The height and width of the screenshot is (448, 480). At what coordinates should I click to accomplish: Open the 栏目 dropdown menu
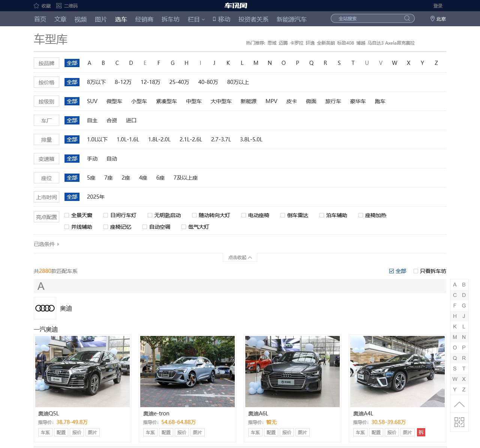click(196, 19)
